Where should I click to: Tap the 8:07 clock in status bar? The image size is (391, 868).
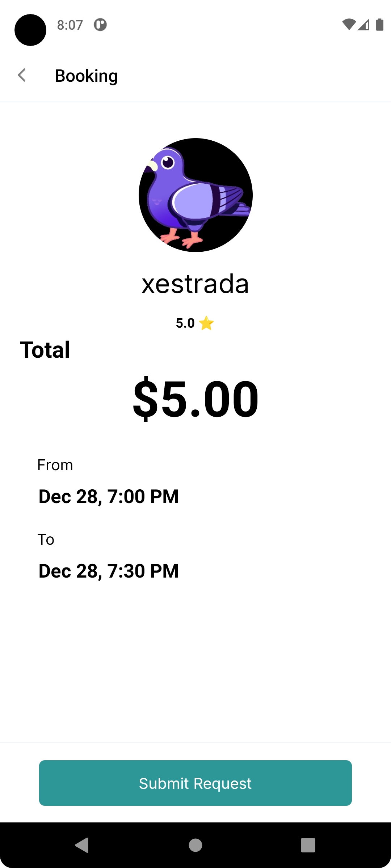70,25
